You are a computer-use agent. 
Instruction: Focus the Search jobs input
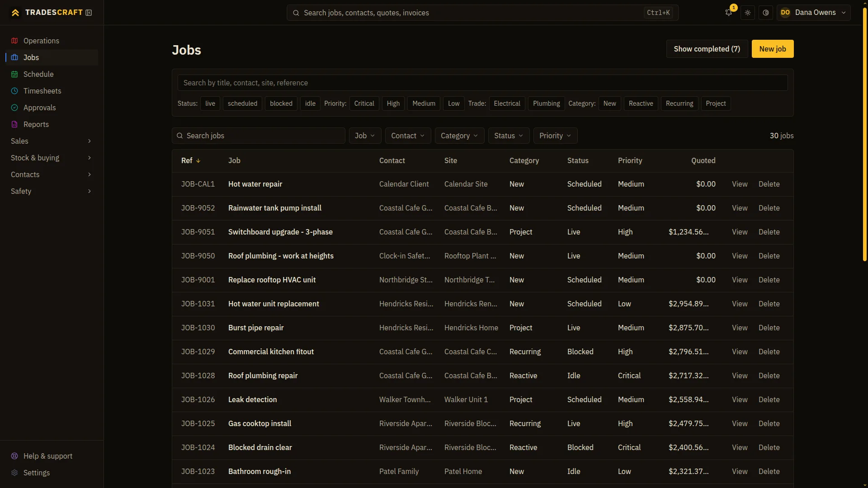tap(259, 136)
